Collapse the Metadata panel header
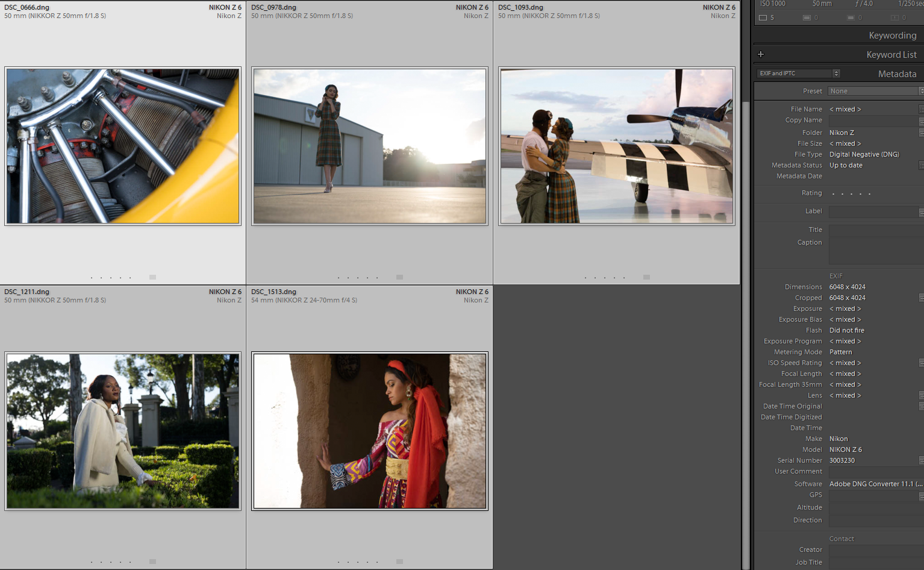The width and height of the screenshot is (924, 570). [x=897, y=74]
